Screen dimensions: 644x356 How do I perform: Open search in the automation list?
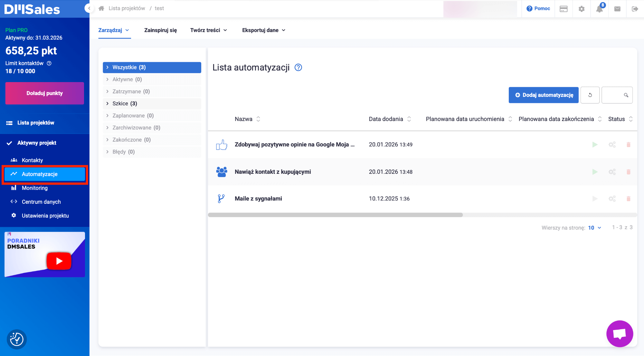point(626,95)
